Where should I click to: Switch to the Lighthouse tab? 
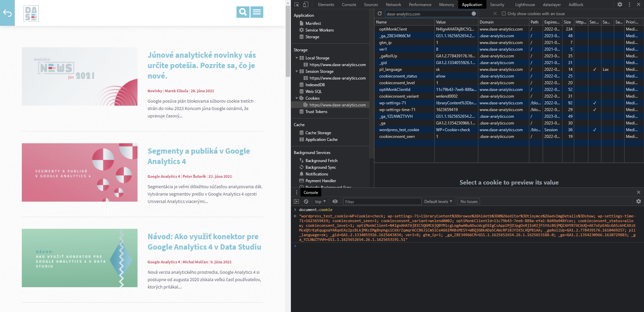[525, 4]
